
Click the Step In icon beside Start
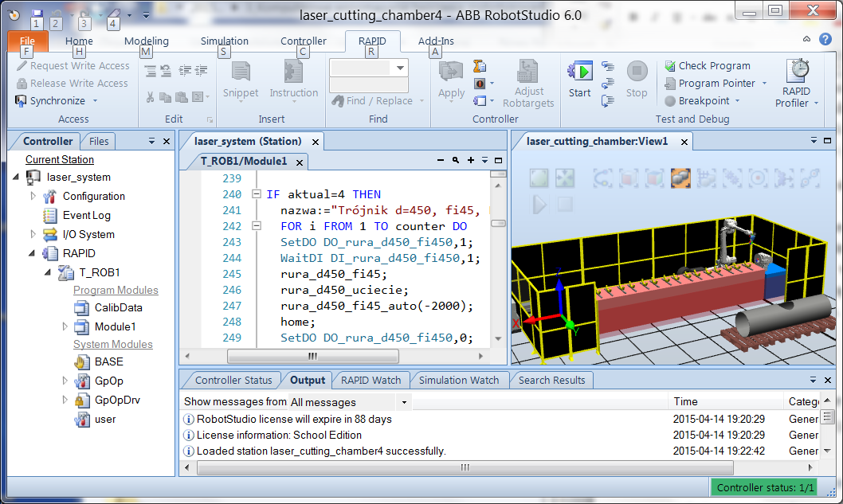(607, 66)
